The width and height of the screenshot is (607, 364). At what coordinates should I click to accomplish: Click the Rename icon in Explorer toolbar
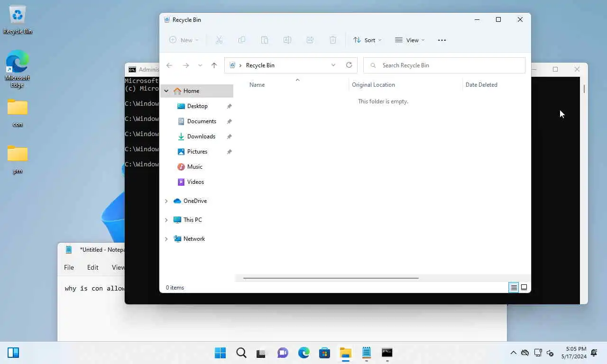(x=287, y=40)
